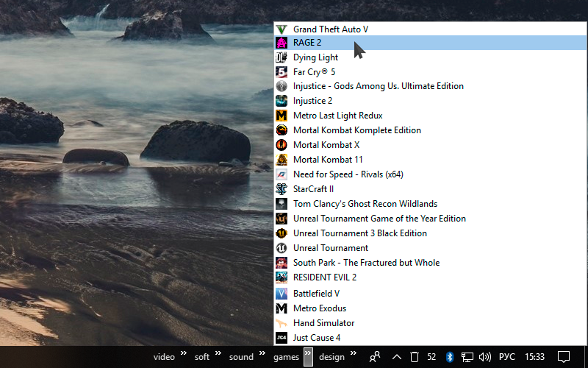This screenshot has height=368, width=588.
Task: Click the Mortal Kombat X icon
Action: coord(282,145)
